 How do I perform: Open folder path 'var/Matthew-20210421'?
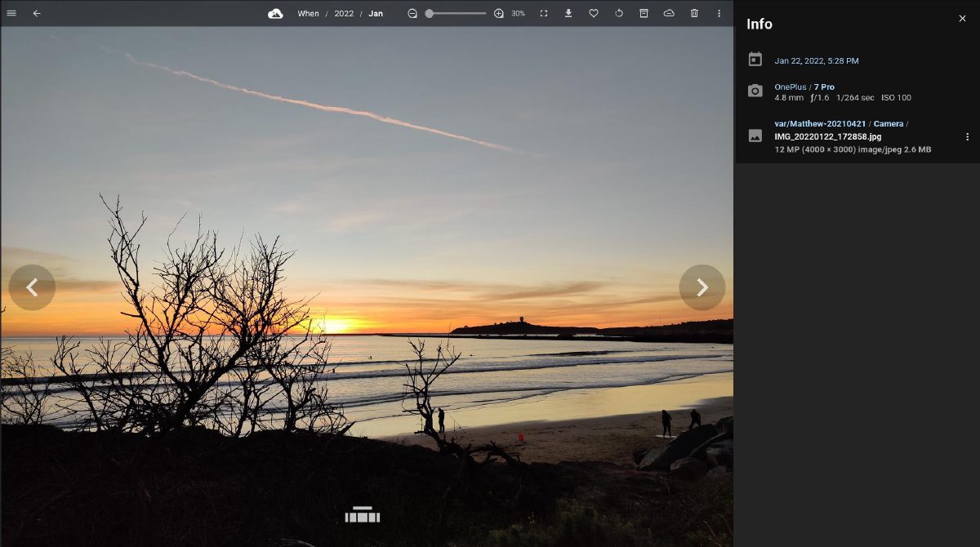[820, 124]
